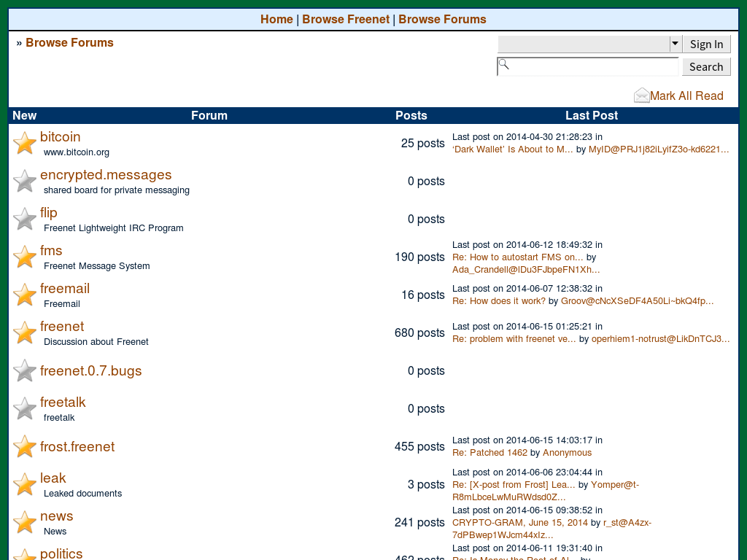Open the CRYPTO-GRAM, June 15, 2014 post
This screenshot has height=560, width=747.
tap(519, 522)
